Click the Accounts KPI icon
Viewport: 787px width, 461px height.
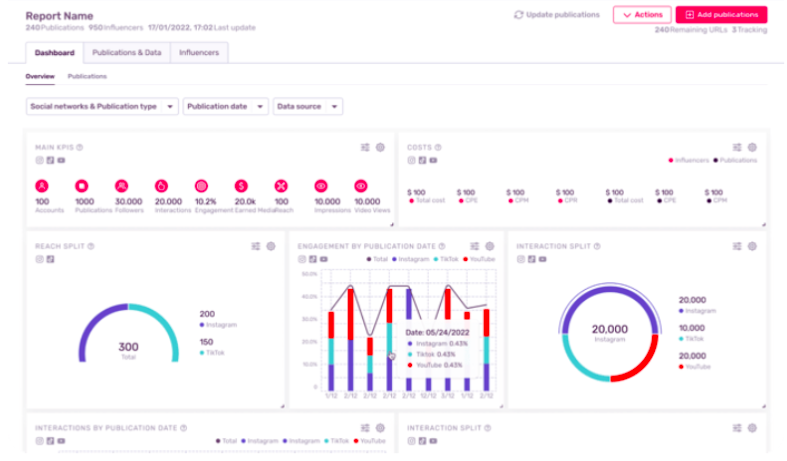[x=42, y=186]
